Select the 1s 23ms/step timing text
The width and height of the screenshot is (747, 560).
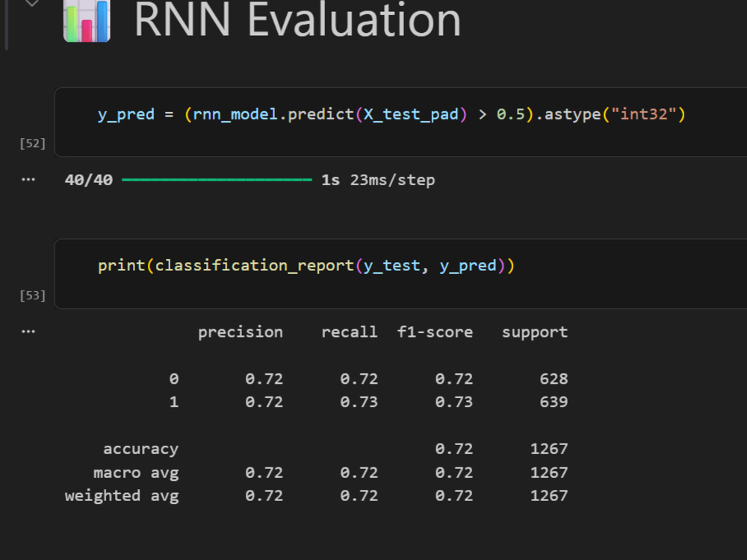[378, 180]
